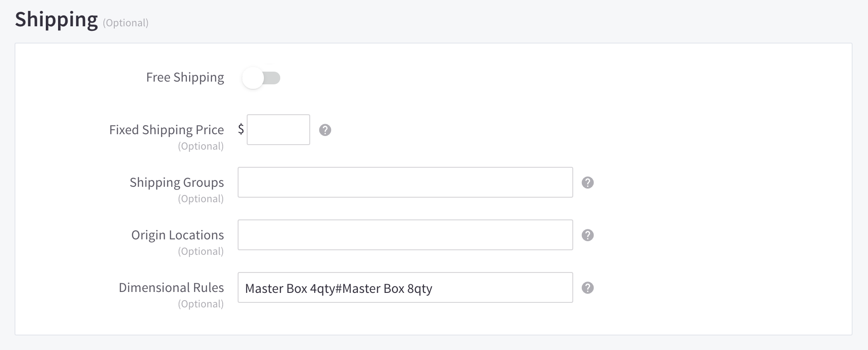The width and height of the screenshot is (868, 350).
Task: Show help for Origin Locations
Action: [x=587, y=235]
